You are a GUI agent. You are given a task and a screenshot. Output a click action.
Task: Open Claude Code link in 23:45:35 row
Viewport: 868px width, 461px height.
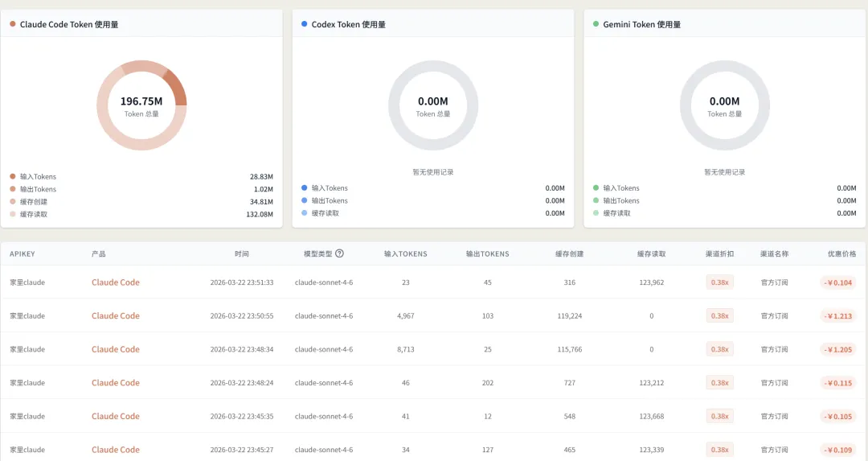pyautogui.click(x=116, y=416)
